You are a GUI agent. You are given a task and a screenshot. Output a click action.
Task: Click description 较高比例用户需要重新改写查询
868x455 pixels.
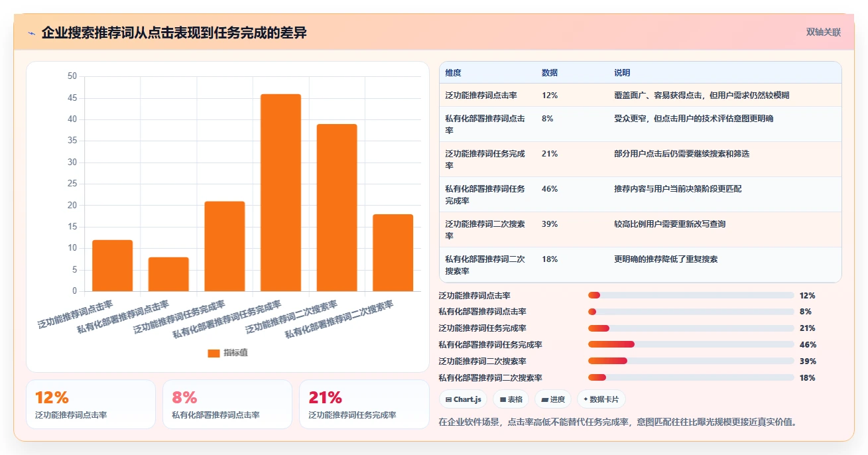tap(670, 224)
